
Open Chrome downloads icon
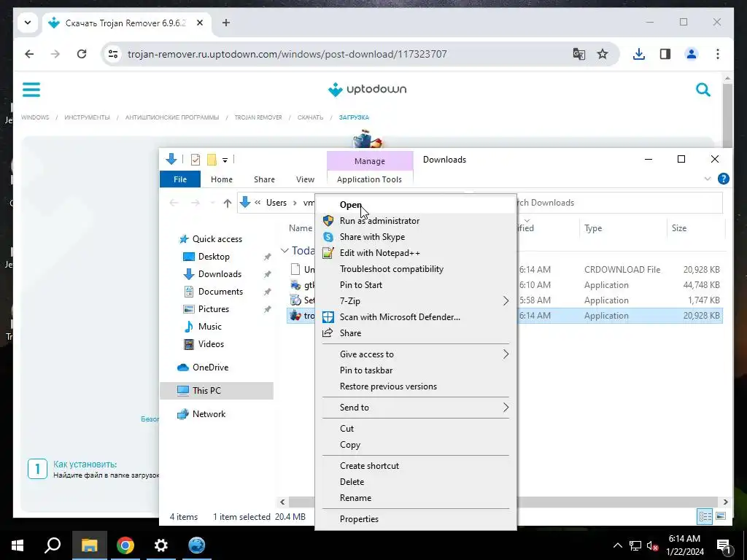(639, 54)
